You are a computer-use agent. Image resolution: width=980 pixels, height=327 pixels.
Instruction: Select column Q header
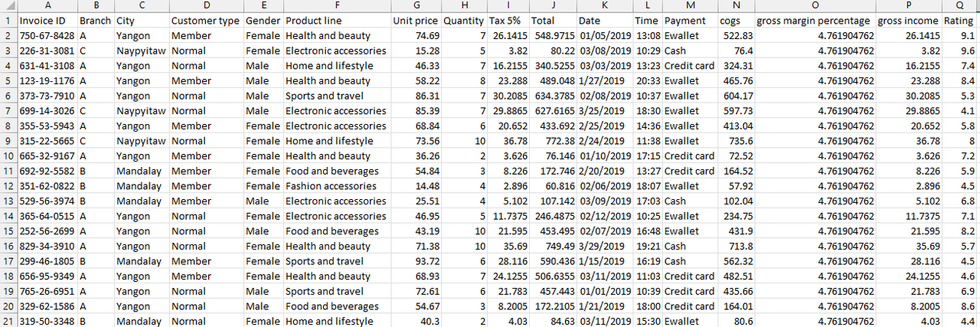click(x=959, y=6)
